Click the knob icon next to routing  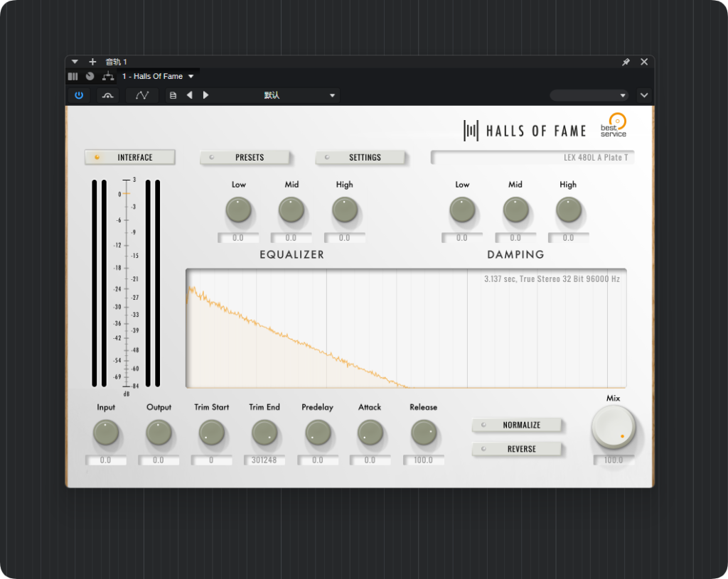tap(90, 76)
